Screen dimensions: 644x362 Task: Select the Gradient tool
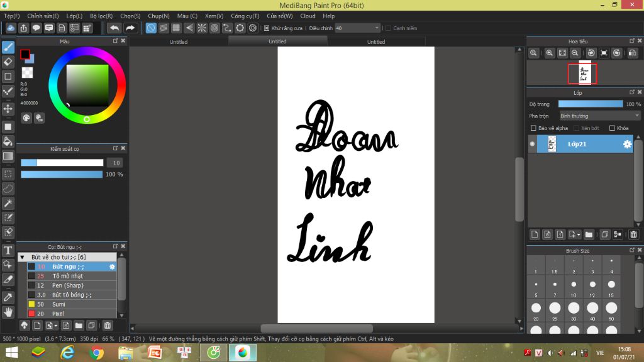8,156
